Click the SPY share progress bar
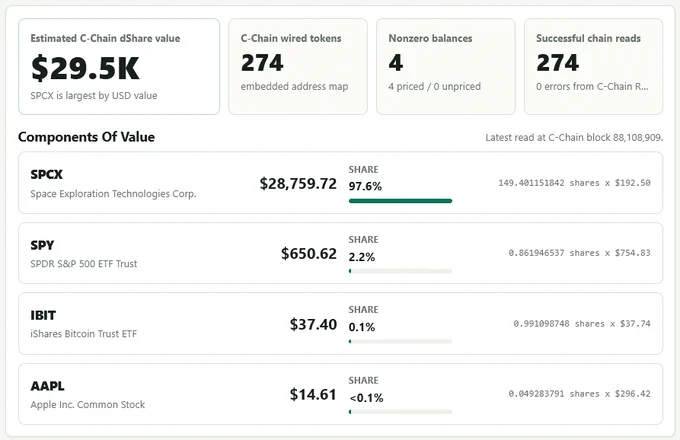 click(x=400, y=271)
